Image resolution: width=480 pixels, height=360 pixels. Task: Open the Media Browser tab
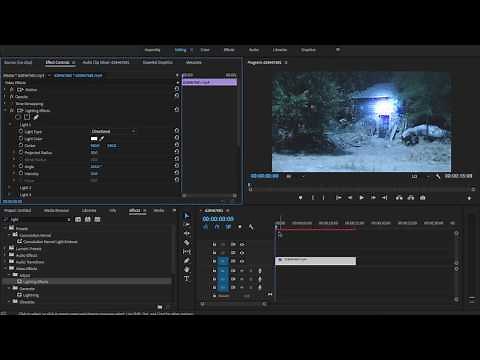56,210
